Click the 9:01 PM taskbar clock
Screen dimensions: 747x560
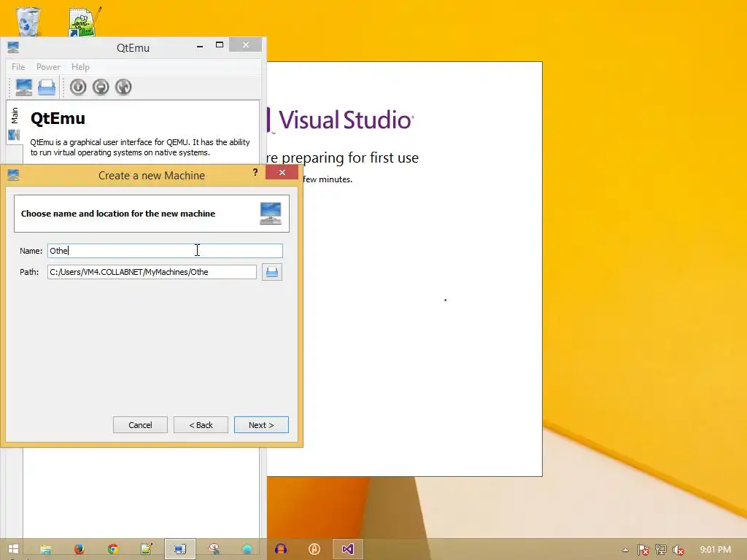[x=715, y=550]
